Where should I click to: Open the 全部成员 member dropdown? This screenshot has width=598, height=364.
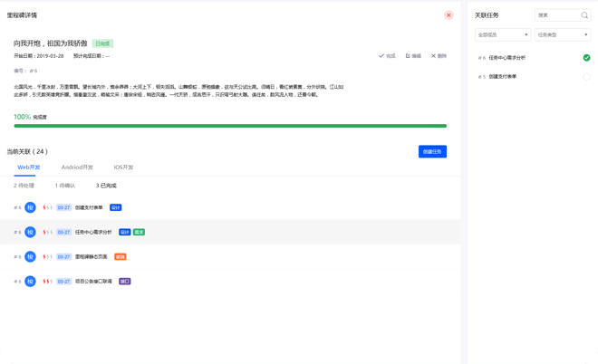click(x=502, y=35)
